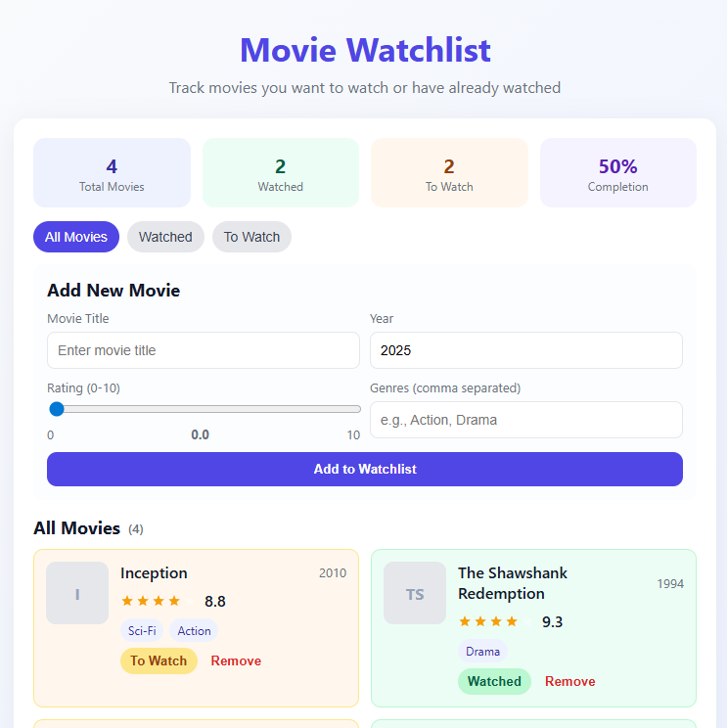This screenshot has height=728, width=727.
Task: Click the Inception poster placeholder thumbnail
Action: coord(77,593)
